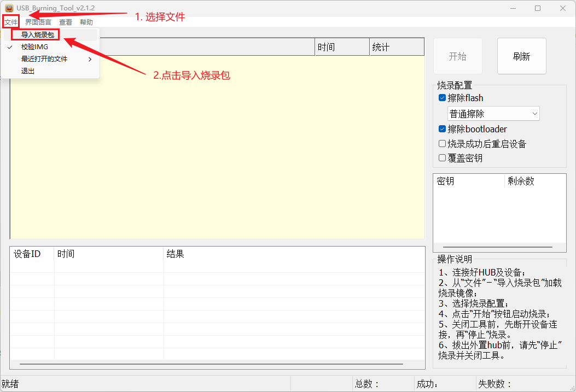This screenshot has width=576, height=392.
Task: Uncheck the 擦除flash checkbox
Action: point(443,98)
